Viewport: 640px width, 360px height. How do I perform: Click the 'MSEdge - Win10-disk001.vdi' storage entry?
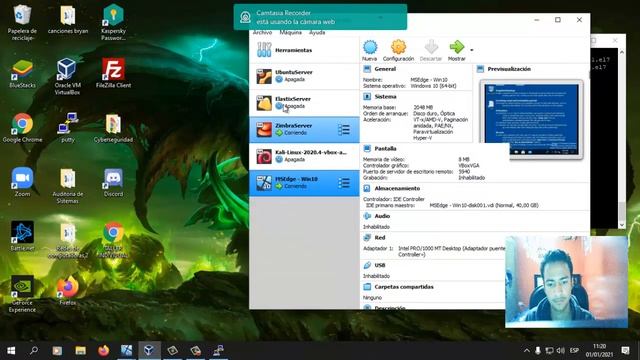[x=484, y=205]
